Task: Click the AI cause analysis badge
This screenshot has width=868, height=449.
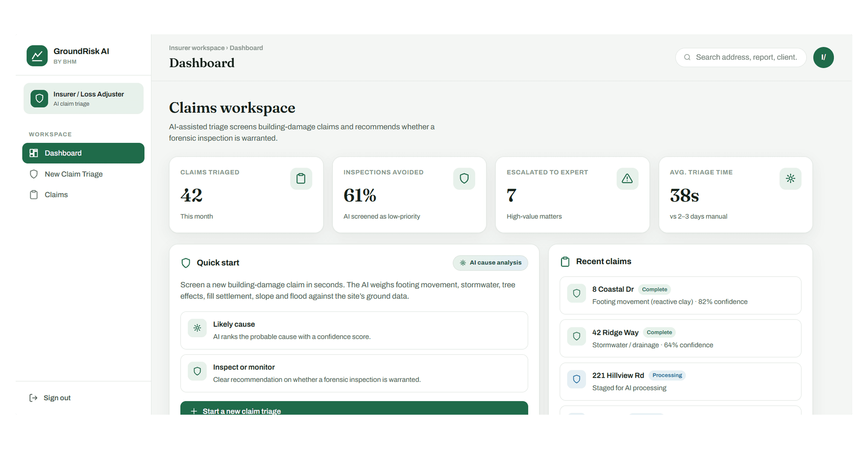Action: tap(490, 263)
